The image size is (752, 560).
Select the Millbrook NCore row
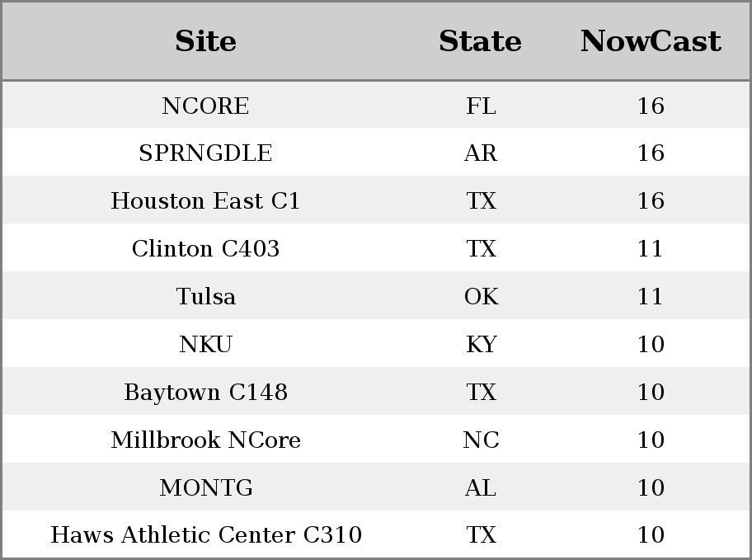(376, 439)
